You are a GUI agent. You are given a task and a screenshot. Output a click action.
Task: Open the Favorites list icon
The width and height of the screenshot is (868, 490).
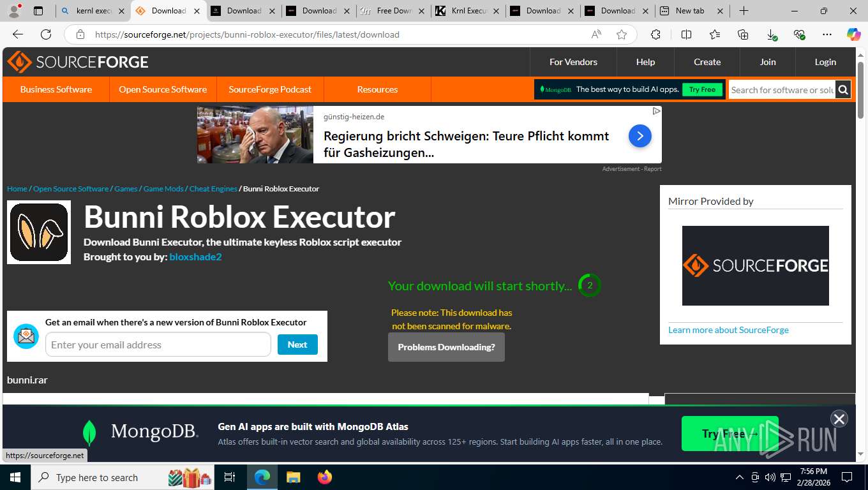pyautogui.click(x=714, y=34)
